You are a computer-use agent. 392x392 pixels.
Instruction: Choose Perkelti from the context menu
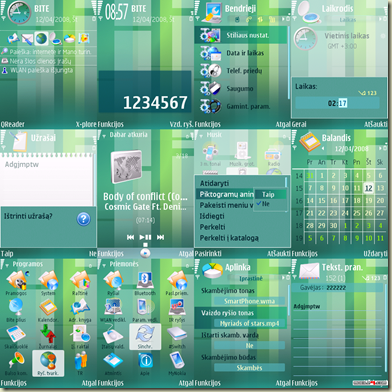[212, 227]
